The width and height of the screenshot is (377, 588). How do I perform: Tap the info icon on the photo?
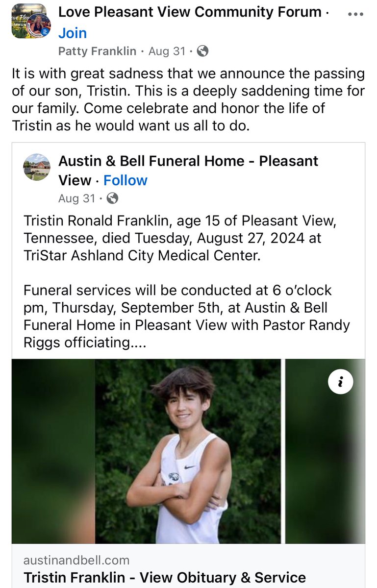point(341,381)
